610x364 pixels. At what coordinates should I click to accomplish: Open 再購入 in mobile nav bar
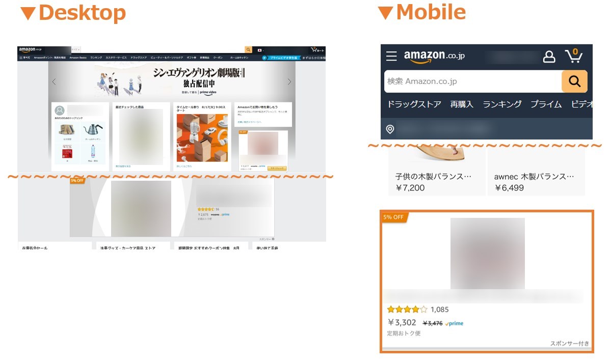(x=461, y=104)
